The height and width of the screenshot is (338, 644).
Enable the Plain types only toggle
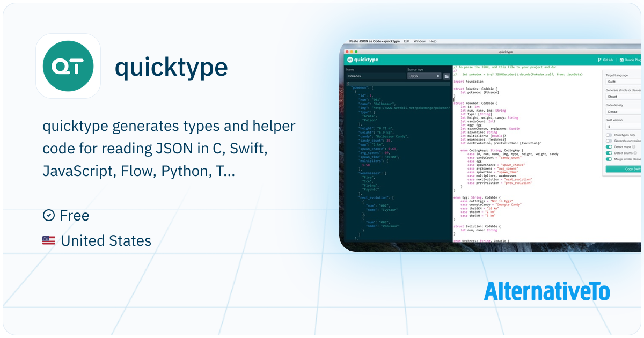click(x=609, y=135)
